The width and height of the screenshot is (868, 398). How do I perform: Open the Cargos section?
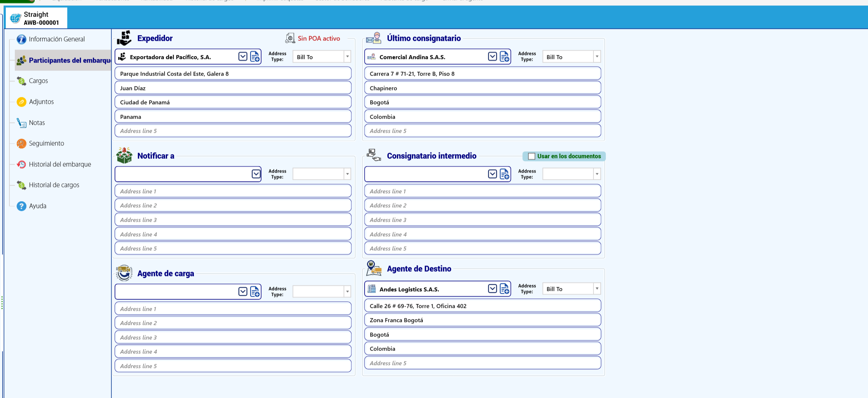click(x=38, y=81)
